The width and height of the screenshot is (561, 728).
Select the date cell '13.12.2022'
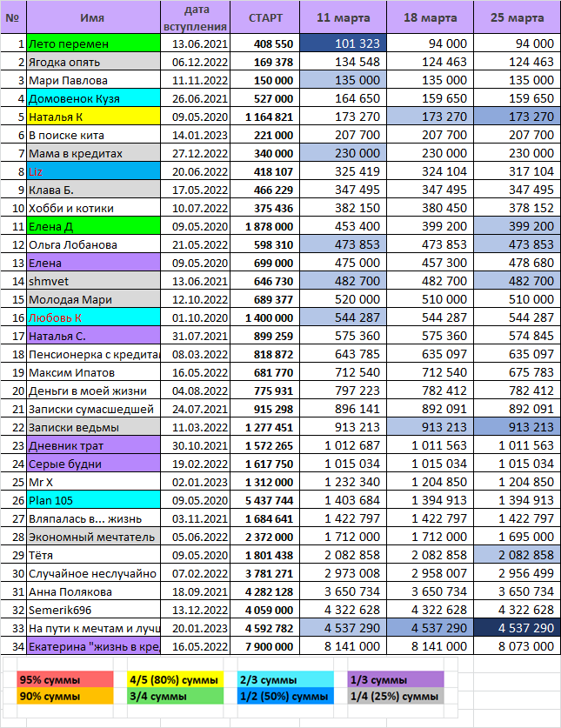pos(195,610)
